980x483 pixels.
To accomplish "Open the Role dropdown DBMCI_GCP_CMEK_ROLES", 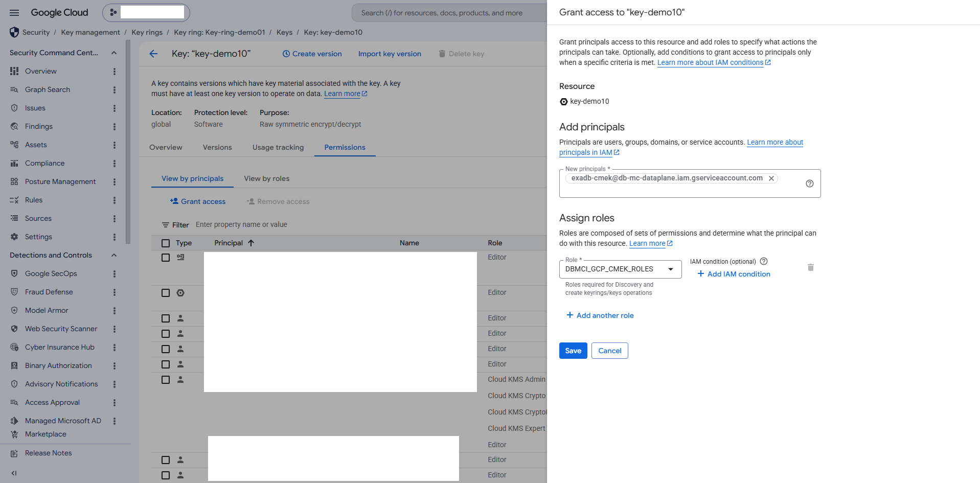I will click(620, 269).
